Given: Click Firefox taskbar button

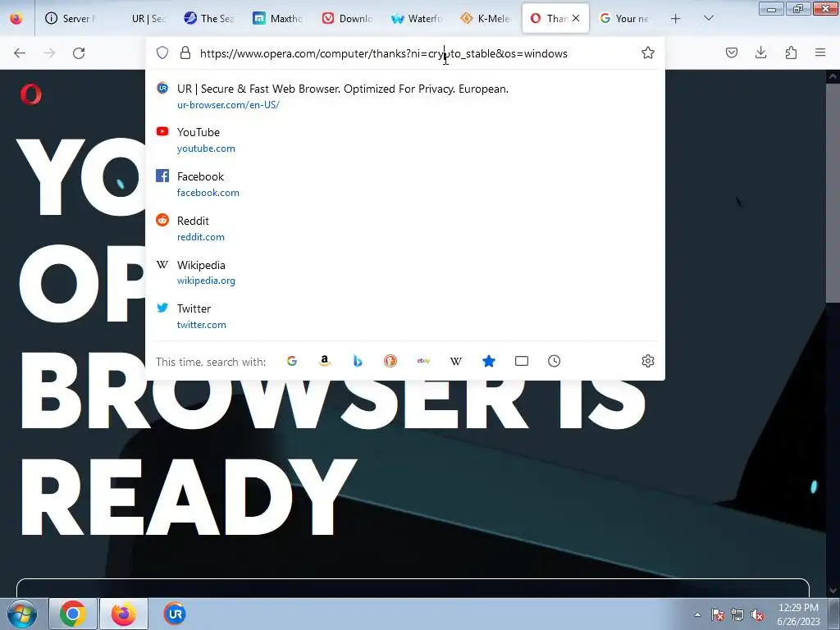Looking at the screenshot, I should 124,614.
